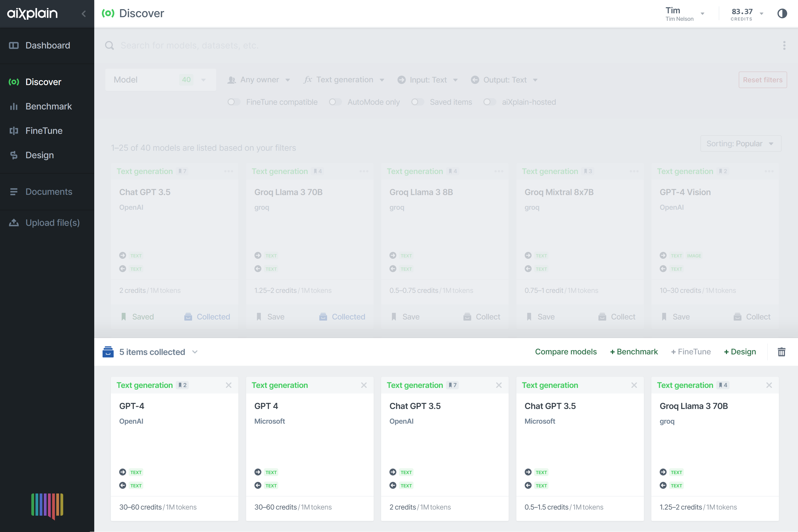Click the Discover header icon
Viewport: 798px width, 532px height.
coord(108,14)
